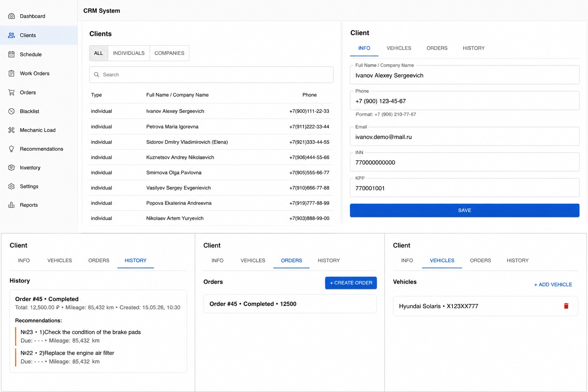Click the SAVE button
Screen dimensions: 588x392
464,211
